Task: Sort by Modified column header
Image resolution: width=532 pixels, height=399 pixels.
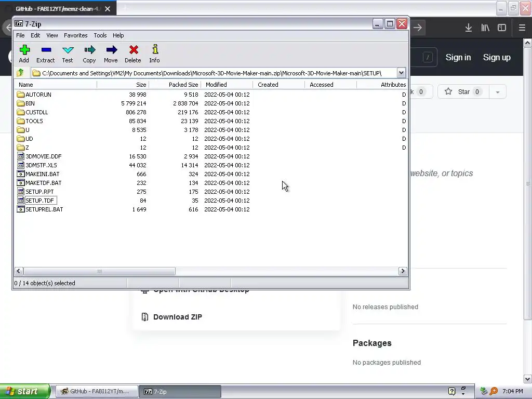Action: [x=227, y=85]
